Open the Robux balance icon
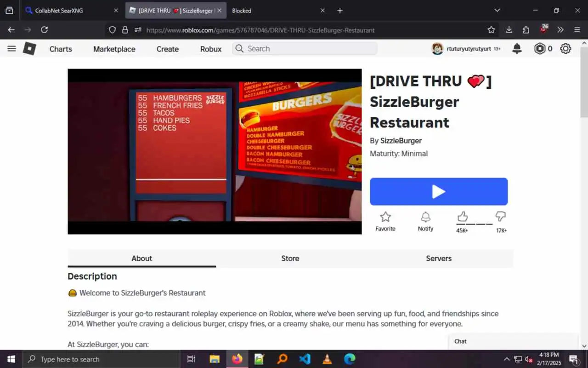The width and height of the screenshot is (588, 368). click(x=540, y=49)
